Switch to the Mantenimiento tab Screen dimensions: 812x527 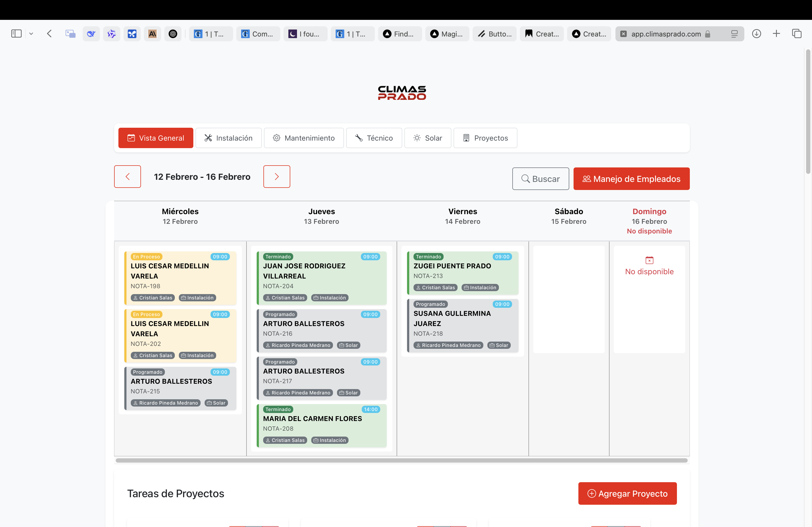[304, 138]
